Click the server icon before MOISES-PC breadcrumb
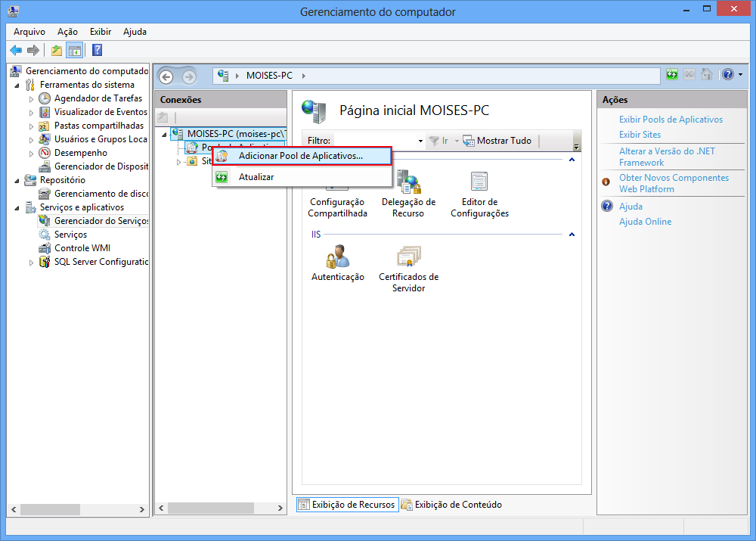Image resolution: width=756 pixels, height=541 pixels. (x=223, y=76)
